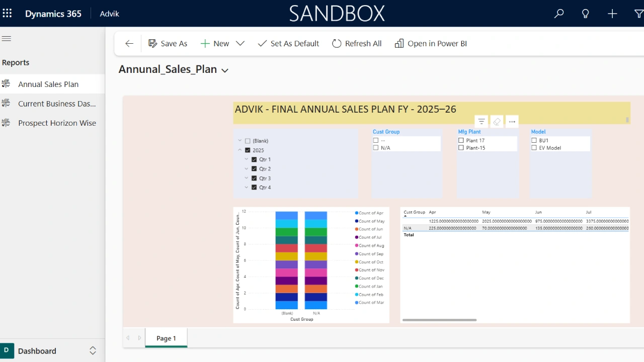644x362 pixels.
Task: Click the search magnifier in the top bar
Action: (559, 14)
